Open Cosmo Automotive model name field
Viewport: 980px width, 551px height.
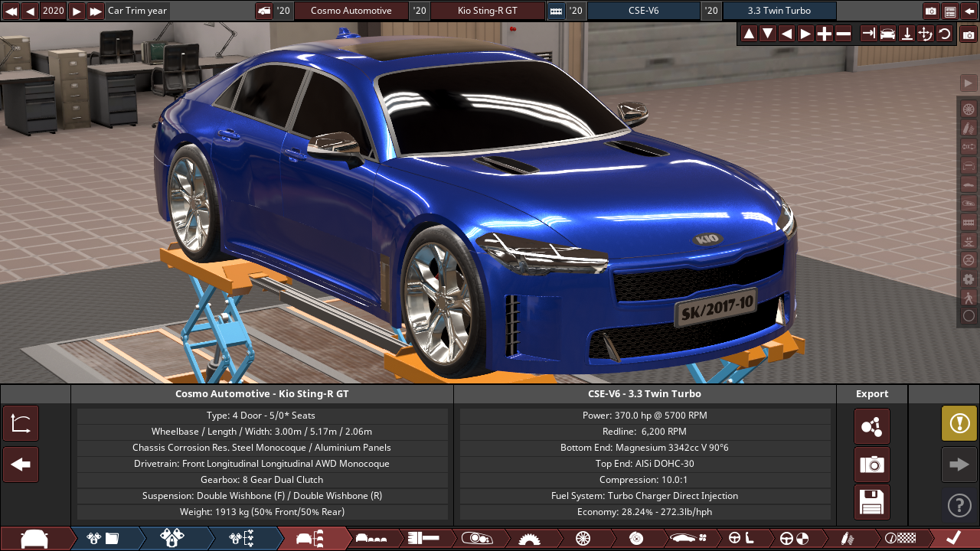[351, 11]
